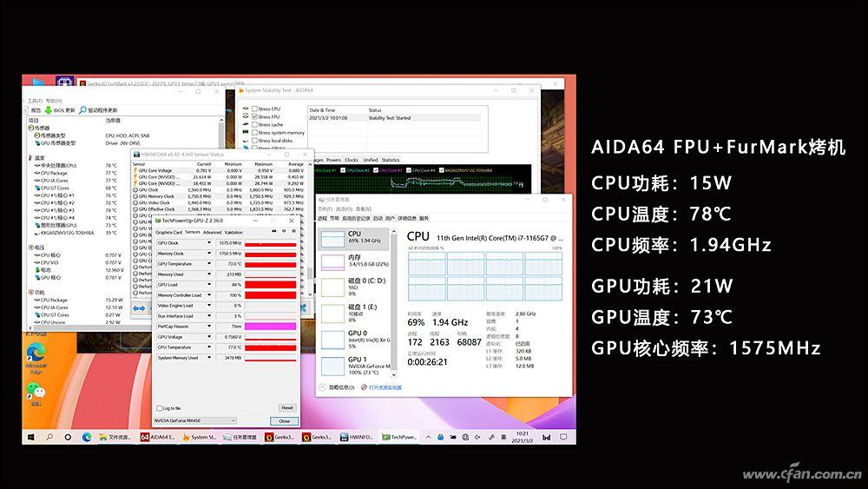Image resolution: width=868 pixels, height=489 pixels.
Task: Switch to TechPowerUp taskbar item
Action: [x=399, y=437]
